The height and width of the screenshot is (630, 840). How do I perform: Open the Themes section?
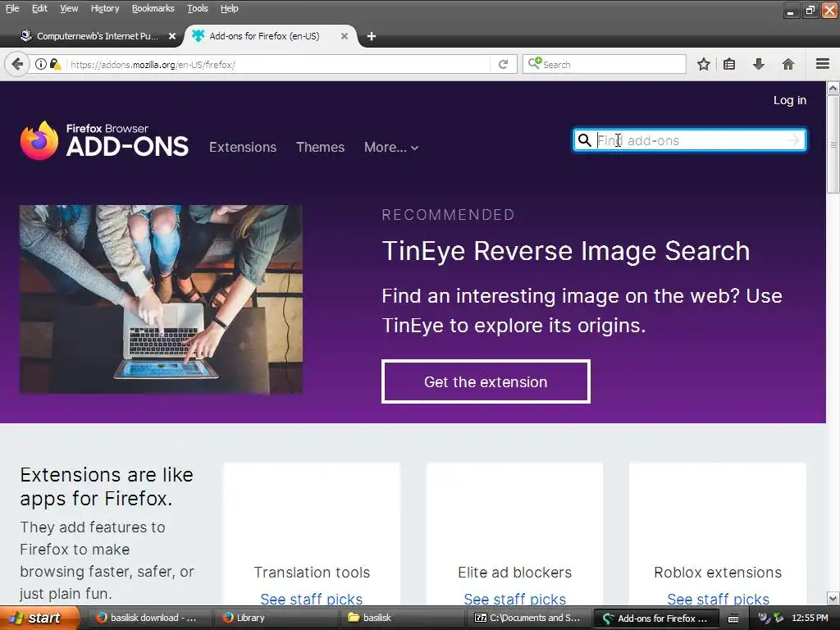(x=321, y=148)
